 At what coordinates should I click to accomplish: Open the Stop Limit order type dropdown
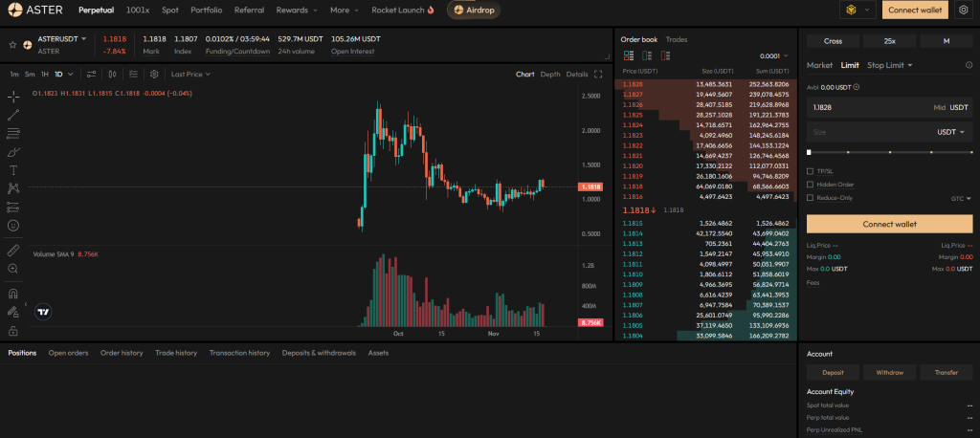click(890, 65)
